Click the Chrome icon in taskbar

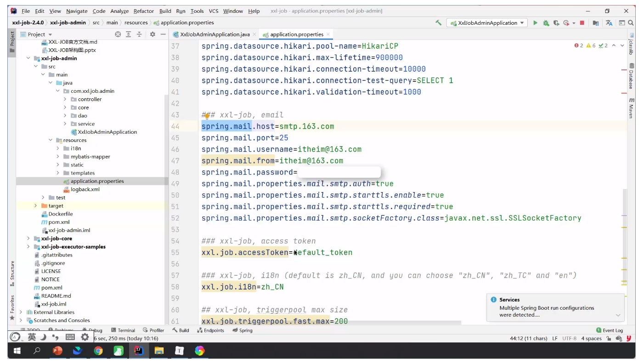click(x=98, y=351)
